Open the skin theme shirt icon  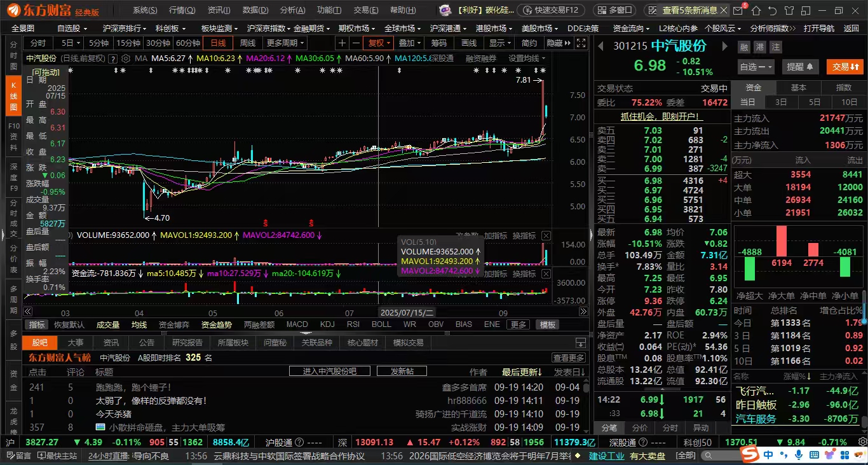pos(790,10)
